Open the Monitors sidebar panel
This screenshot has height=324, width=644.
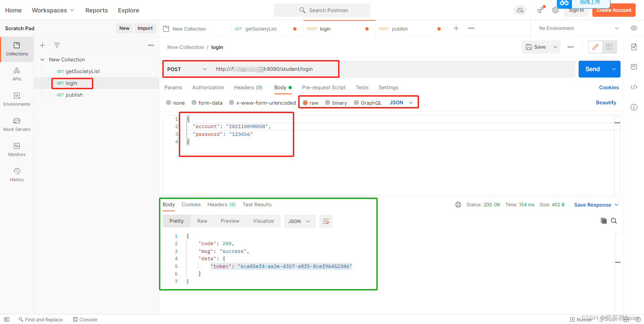click(17, 150)
